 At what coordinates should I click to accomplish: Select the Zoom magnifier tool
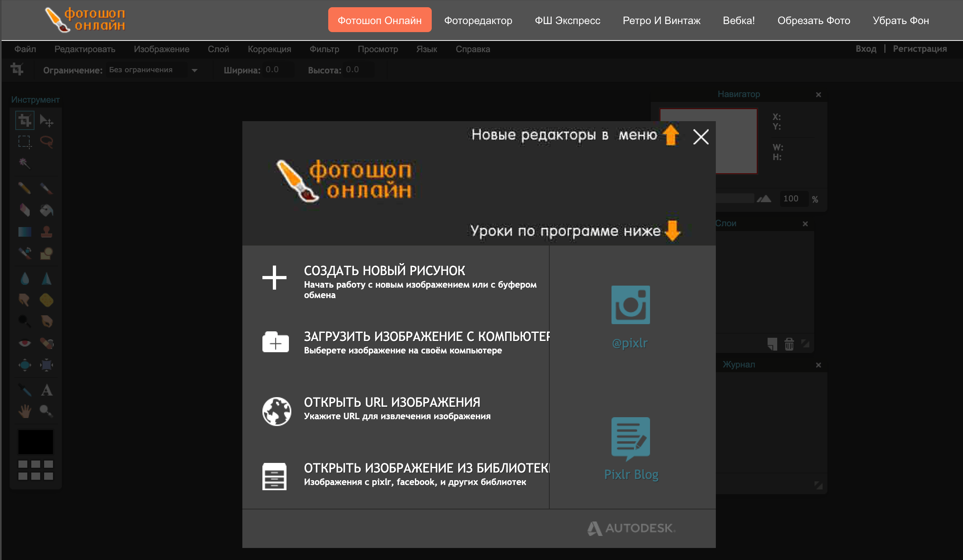click(x=47, y=411)
